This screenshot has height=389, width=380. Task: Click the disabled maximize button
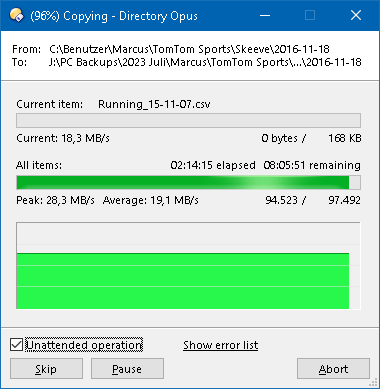tap(310, 15)
